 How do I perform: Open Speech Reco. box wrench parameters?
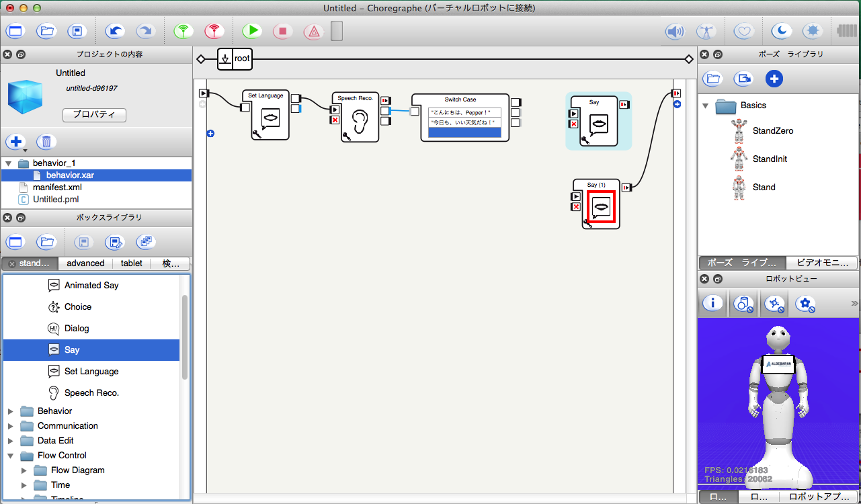click(346, 137)
